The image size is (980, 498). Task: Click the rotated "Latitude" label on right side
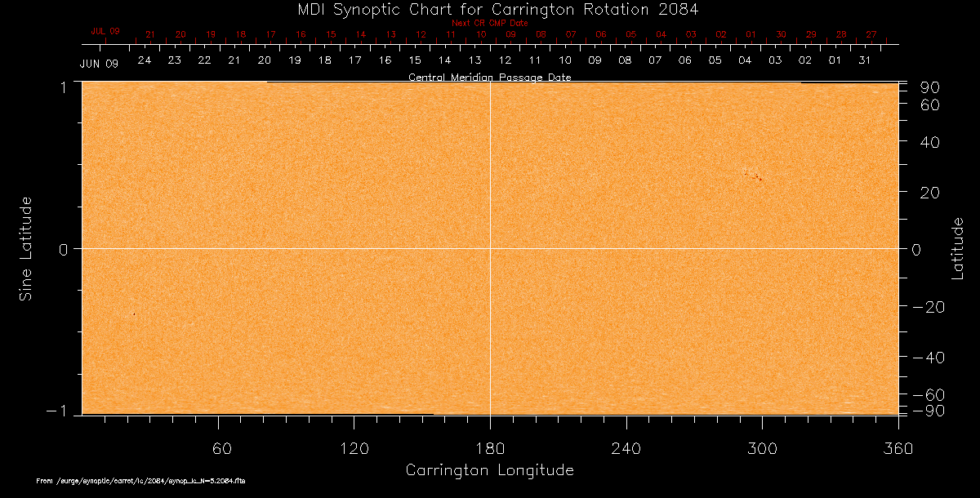click(x=958, y=248)
